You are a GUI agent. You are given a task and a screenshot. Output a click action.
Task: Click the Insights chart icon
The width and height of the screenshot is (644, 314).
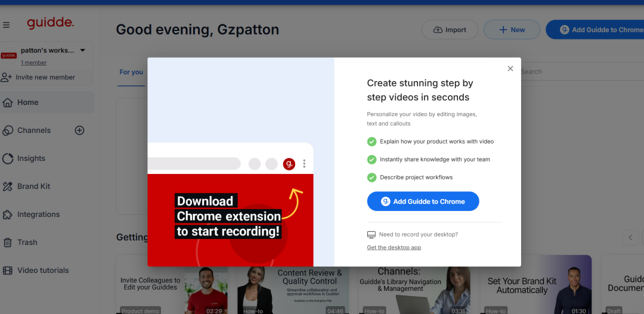pyautogui.click(x=7, y=158)
